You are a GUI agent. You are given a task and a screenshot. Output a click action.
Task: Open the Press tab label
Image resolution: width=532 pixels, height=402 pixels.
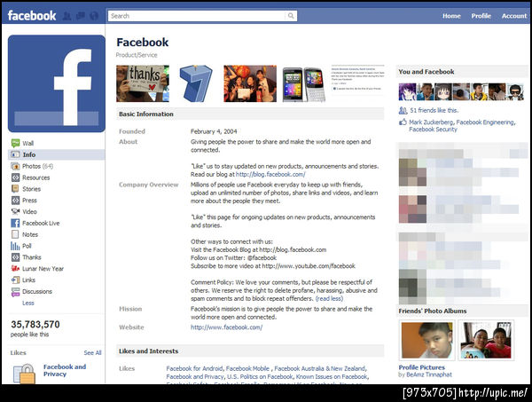[x=29, y=201]
